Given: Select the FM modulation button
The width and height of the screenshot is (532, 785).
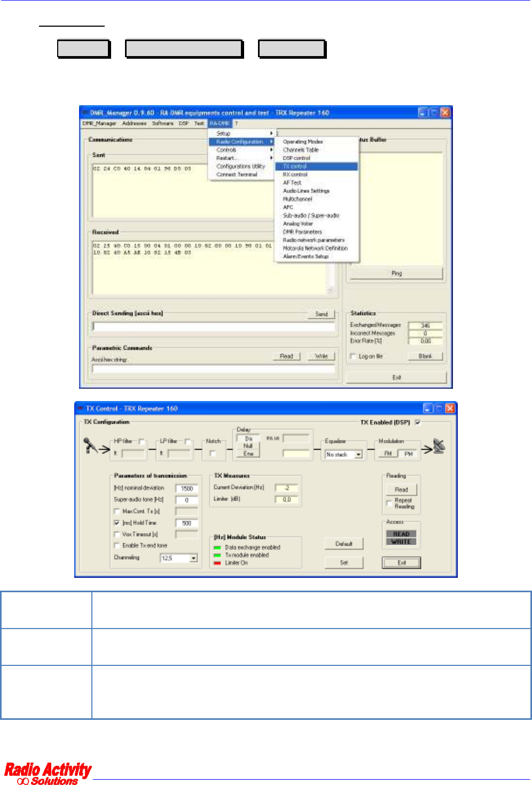Looking at the screenshot, I should [388, 454].
